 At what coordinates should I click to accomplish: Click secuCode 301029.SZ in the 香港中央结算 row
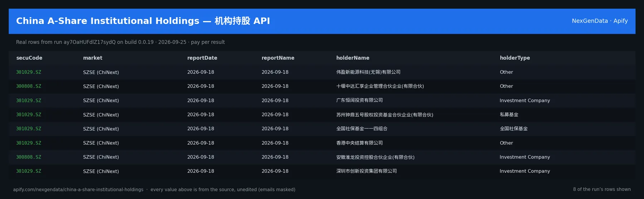tap(29, 143)
